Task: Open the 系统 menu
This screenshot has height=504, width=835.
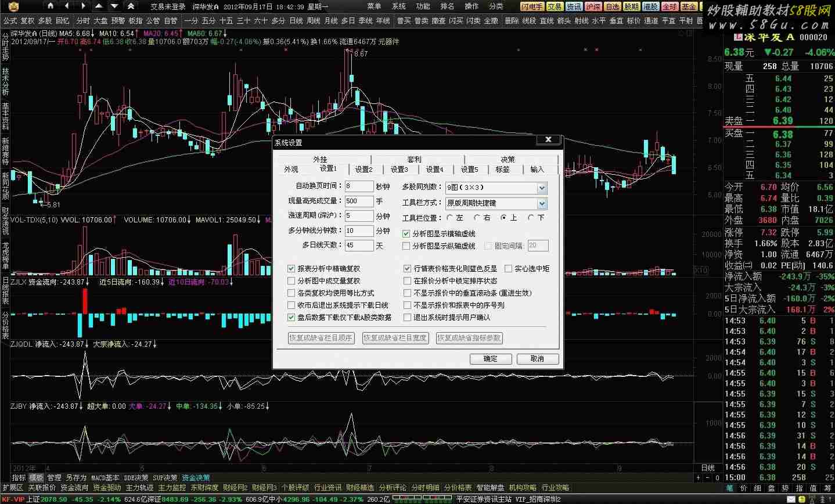Action: [399, 6]
